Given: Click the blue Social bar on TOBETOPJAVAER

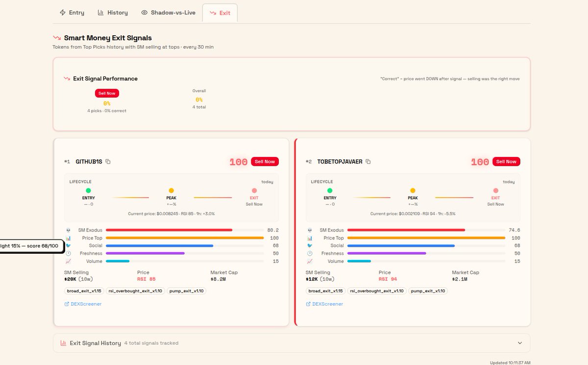Looking at the screenshot, I should tap(401, 246).
